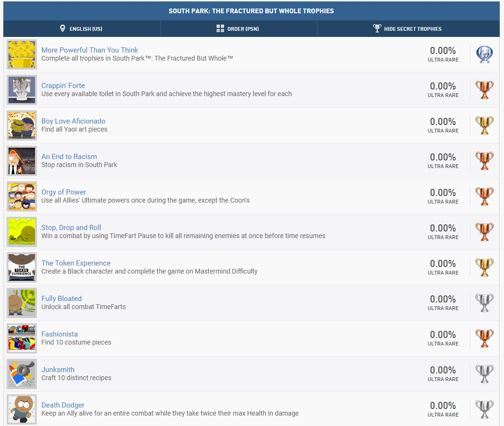Click the description "Craft 10 distinct recipes"

click(x=76, y=378)
